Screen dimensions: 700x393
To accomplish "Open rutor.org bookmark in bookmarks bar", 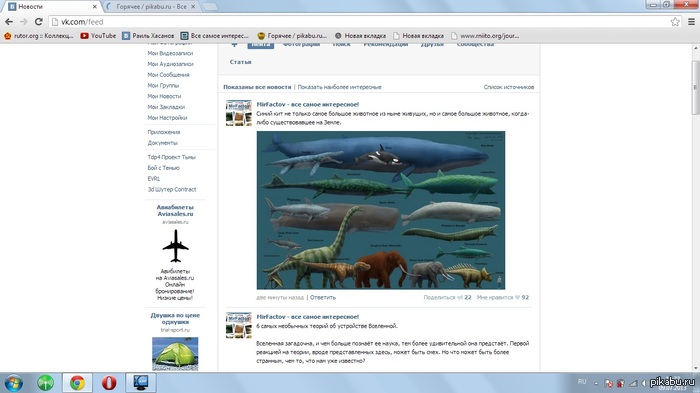I will (x=38, y=36).
